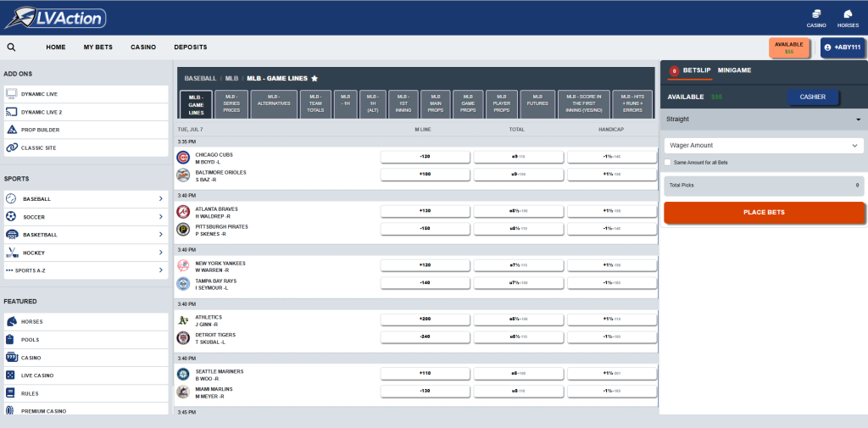This screenshot has height=428, width=868.
Task: Open the Classic Site link icon
Action: [11, 147]
